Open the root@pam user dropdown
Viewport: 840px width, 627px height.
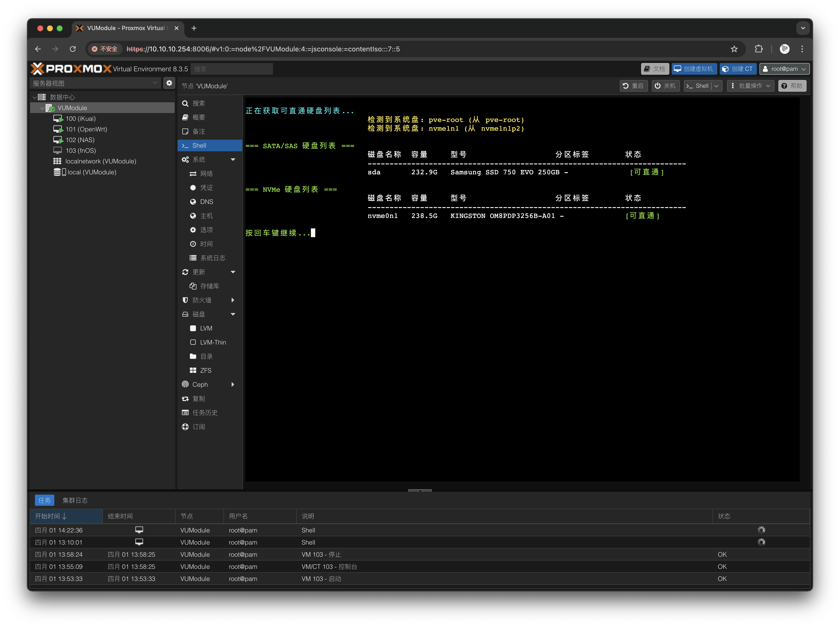(x=784, y=69)
